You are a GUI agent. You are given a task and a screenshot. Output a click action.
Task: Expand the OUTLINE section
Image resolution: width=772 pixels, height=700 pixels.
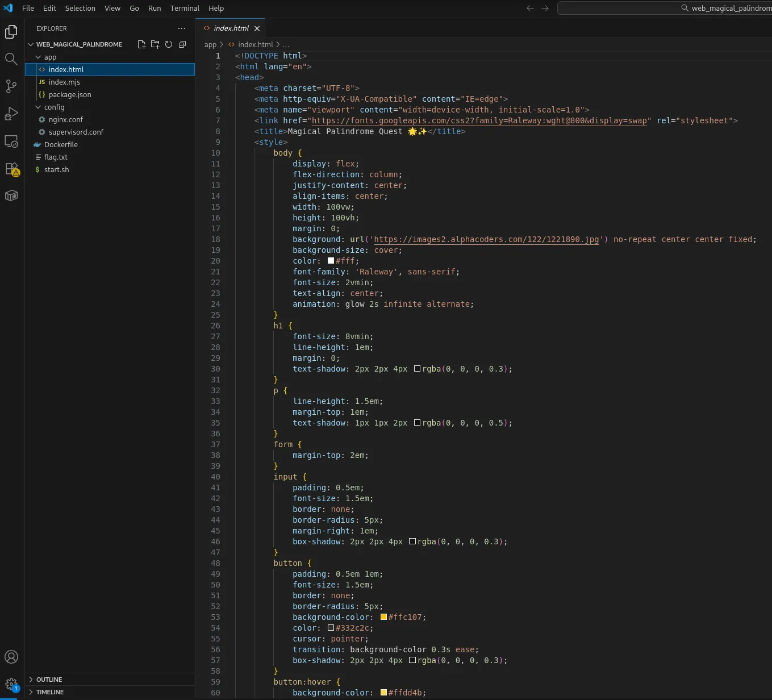point(49,680)
